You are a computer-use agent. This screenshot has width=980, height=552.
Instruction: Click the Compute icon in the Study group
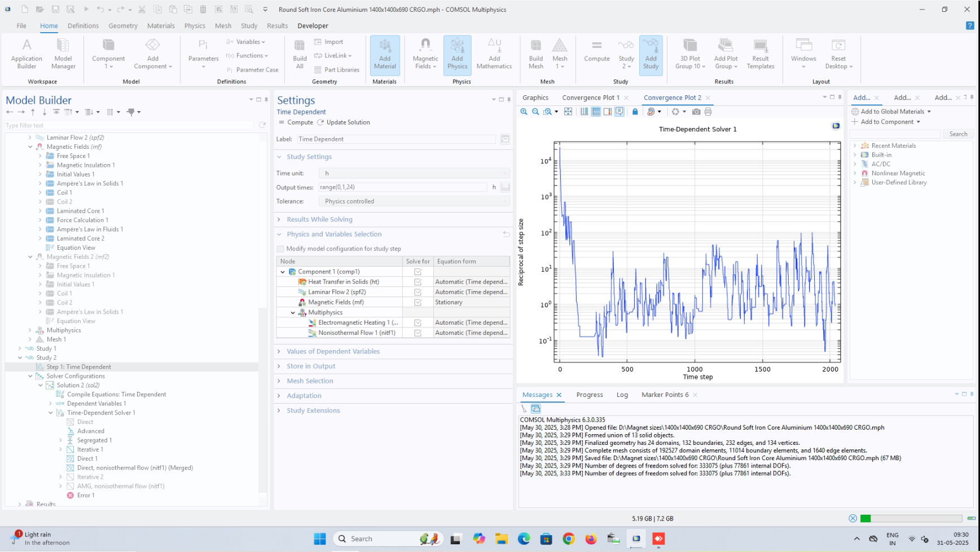tap(596, 51)
